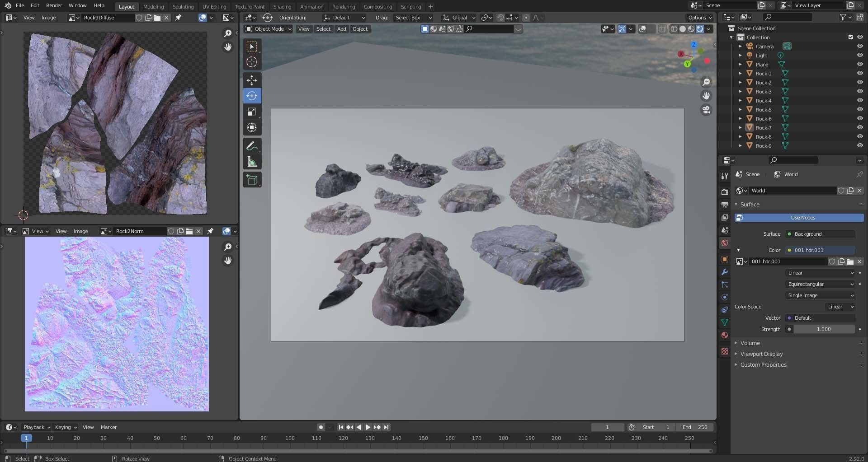Expand the Rock-5 tree item

[x=740, y=110]
